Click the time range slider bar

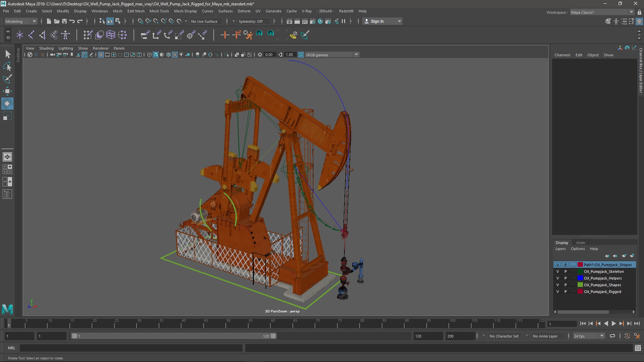tap(174, 336)
